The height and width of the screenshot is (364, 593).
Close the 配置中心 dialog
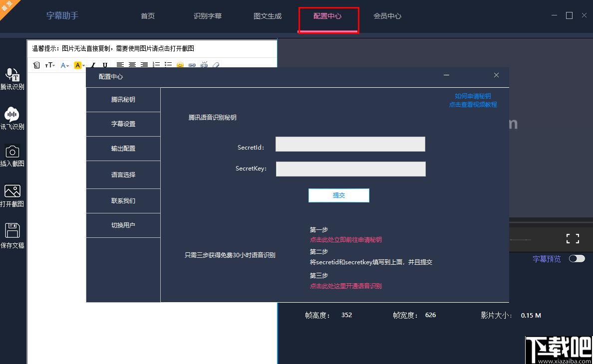496,75
